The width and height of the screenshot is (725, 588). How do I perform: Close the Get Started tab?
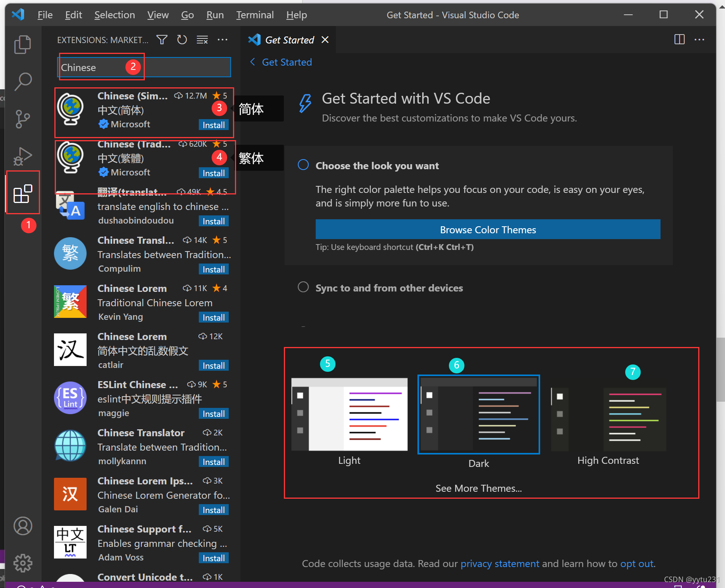(325, 40)
